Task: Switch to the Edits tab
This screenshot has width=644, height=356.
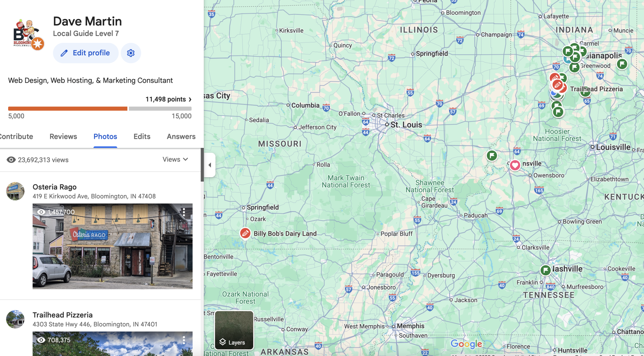Action: click(142, 137)
